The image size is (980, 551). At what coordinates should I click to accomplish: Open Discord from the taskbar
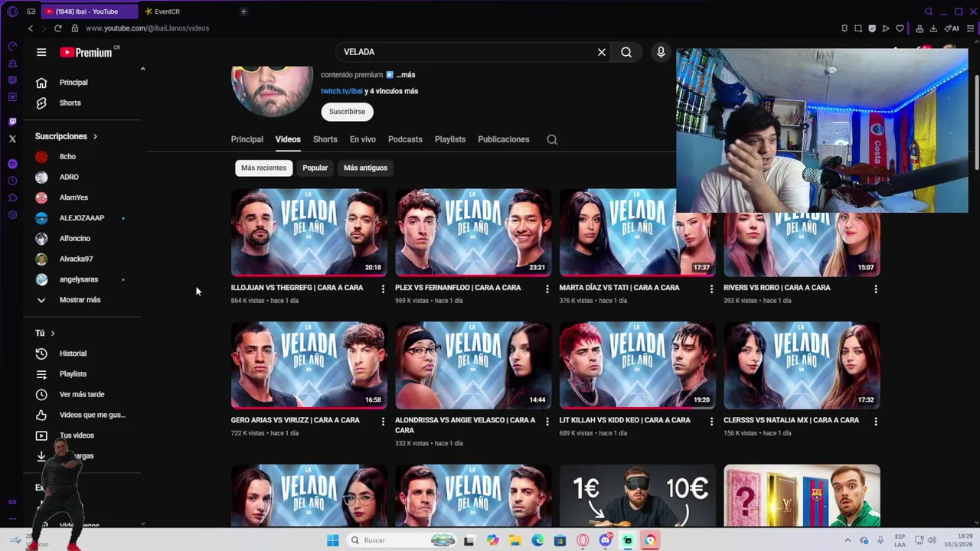coord(606,540)
